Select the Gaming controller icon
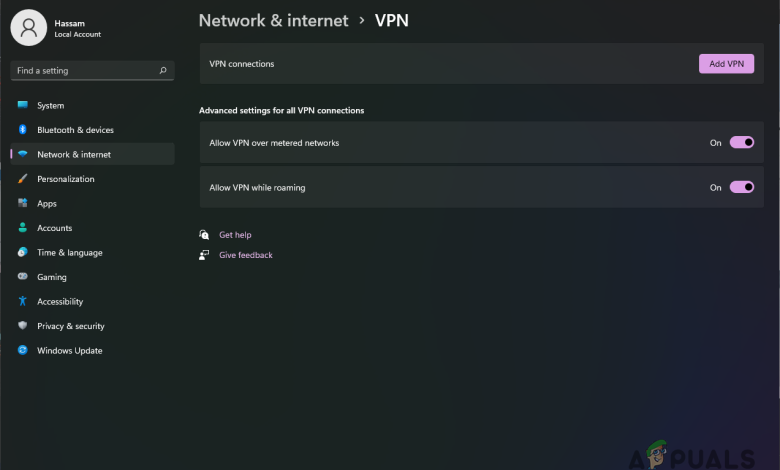This screenshot has width=780, height=470. click(22, 277)
